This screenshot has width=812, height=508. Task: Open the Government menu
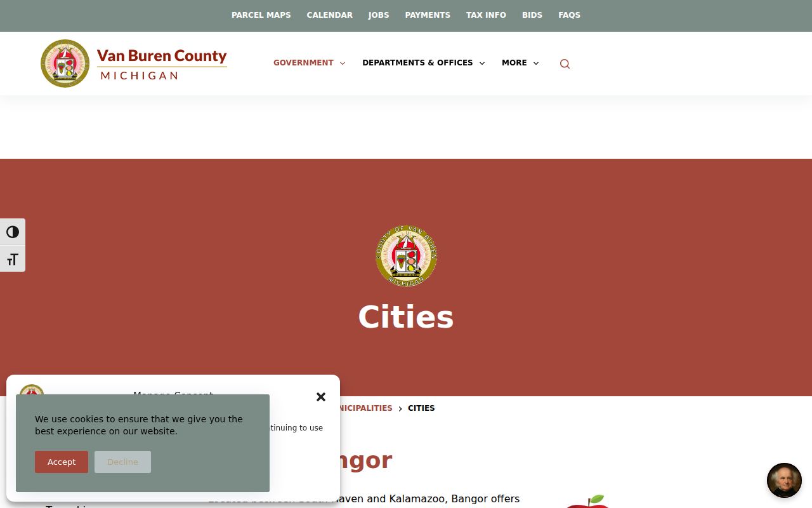point(303,63)
